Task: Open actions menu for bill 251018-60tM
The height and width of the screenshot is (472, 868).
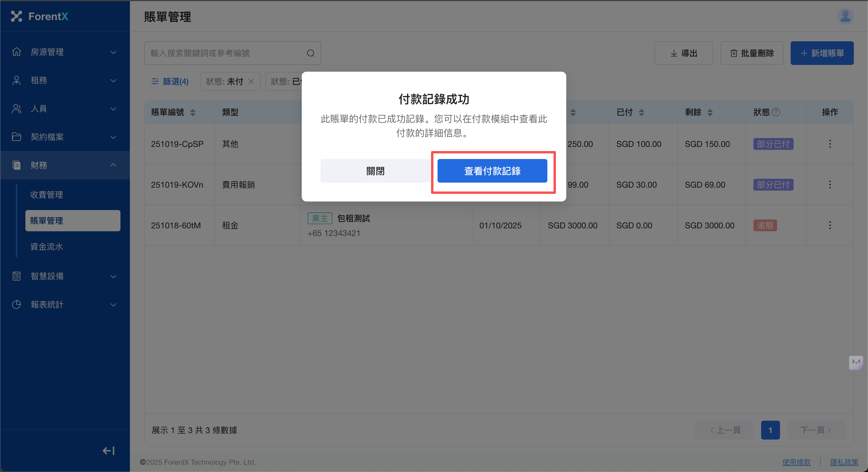Action: (830, 225)
